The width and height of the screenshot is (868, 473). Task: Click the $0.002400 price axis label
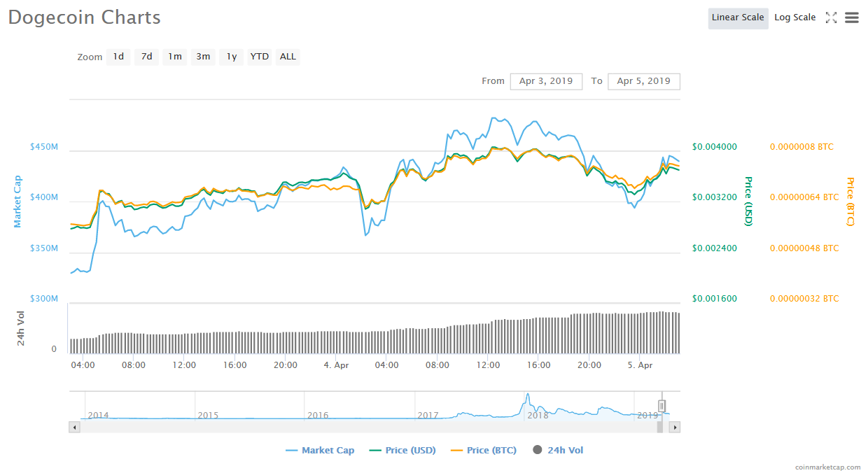(x=715, y=248)
